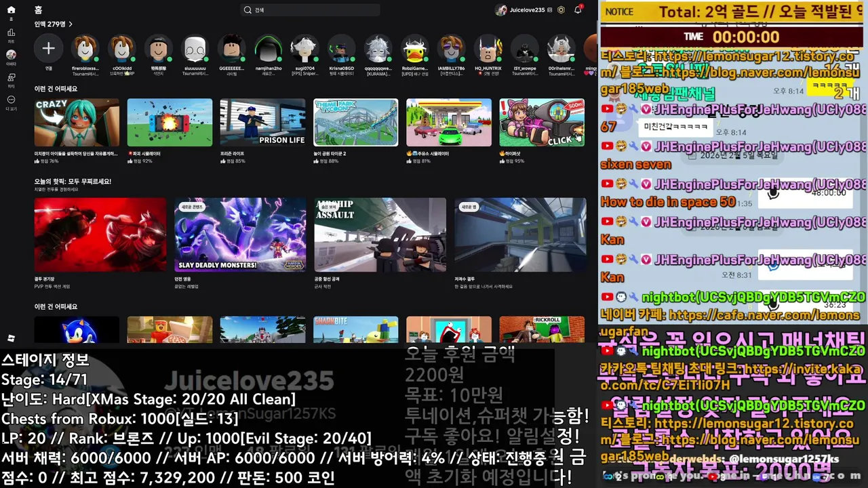Open the 하이퍼샷 CLICK thumbnail
This screenshot has height=488, width=868.
(542, 122)
